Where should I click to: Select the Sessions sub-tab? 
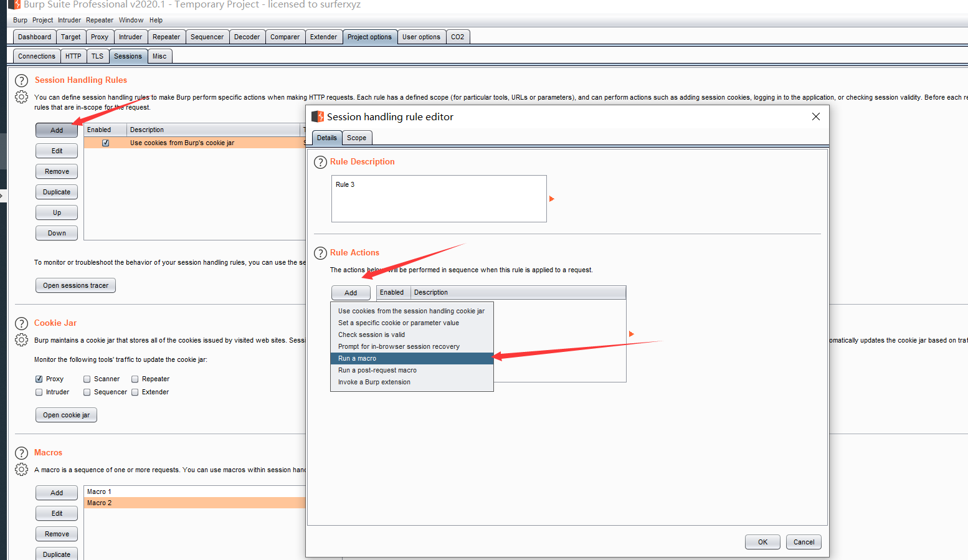128,56
